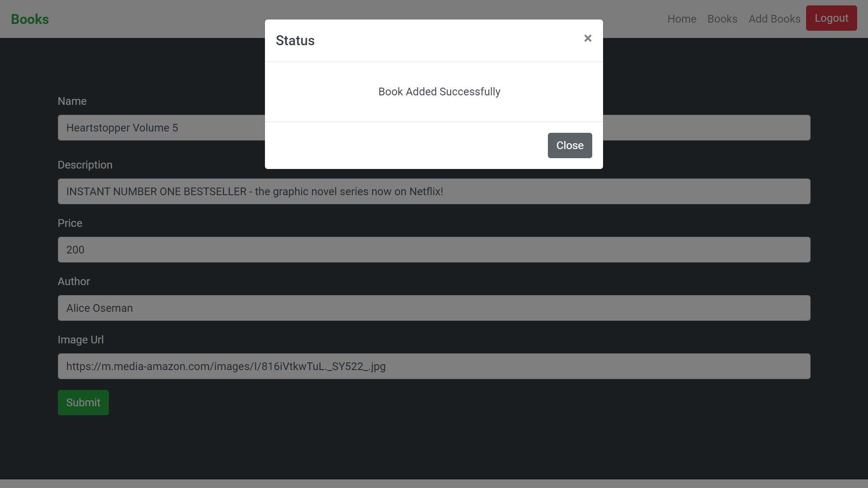This screenshot has width=868, height=488.
Task: Click the Book Added Successfully message
Action: point(439,92)
